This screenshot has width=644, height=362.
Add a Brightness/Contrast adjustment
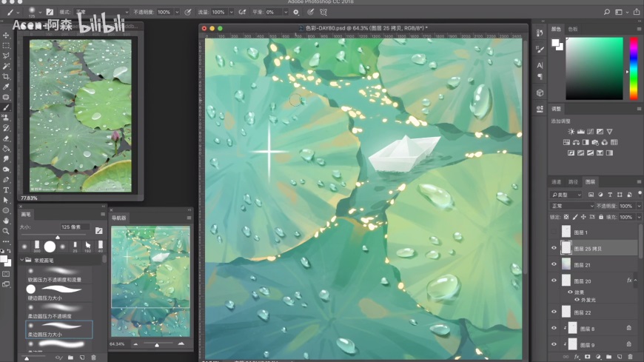coord(571,132)
